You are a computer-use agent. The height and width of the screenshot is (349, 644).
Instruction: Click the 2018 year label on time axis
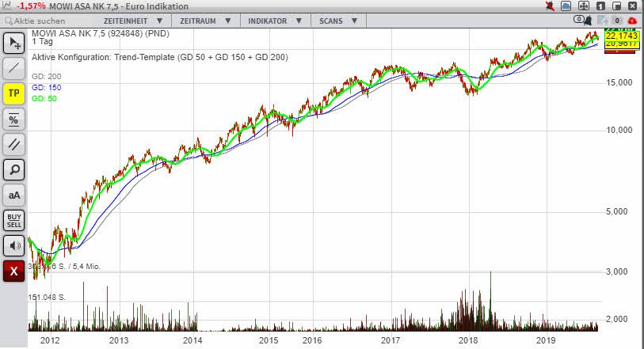point(468,340)
